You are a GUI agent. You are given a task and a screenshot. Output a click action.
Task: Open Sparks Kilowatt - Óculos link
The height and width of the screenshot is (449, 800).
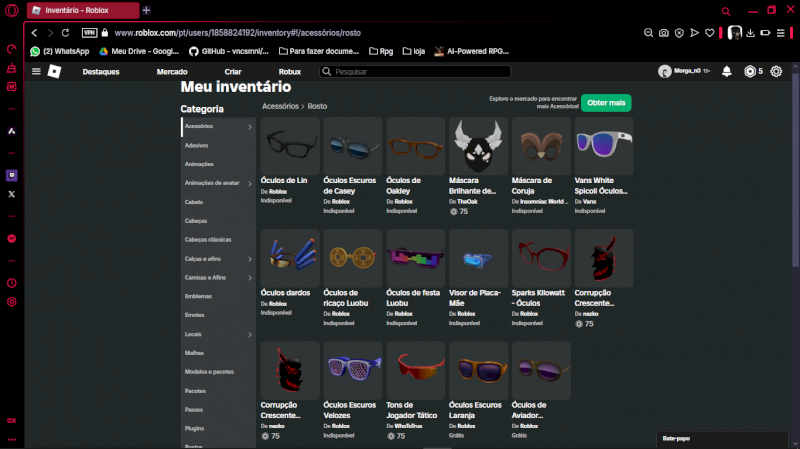(538, 298)
